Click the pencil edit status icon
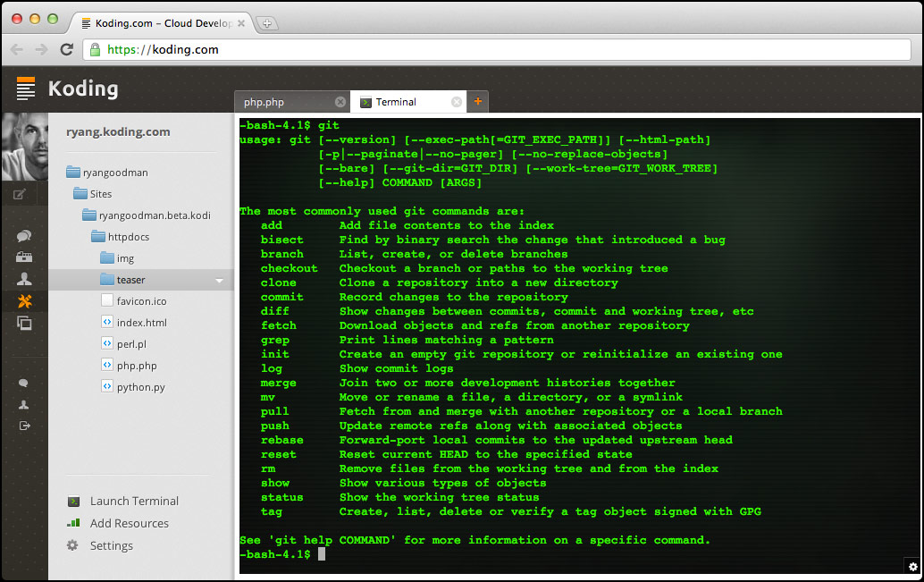Image resolution: width=924 pixels, height=582 pixels. coord(19,194)
